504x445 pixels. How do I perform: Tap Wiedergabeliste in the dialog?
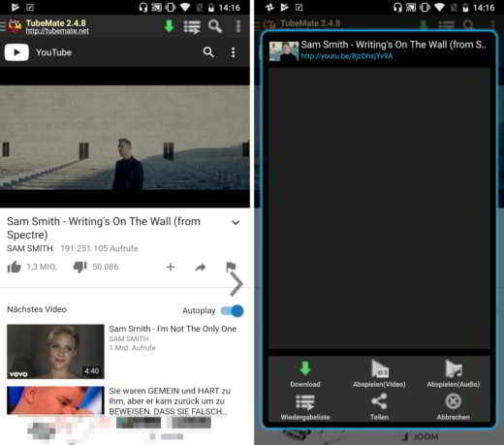[x=305, y=407]
